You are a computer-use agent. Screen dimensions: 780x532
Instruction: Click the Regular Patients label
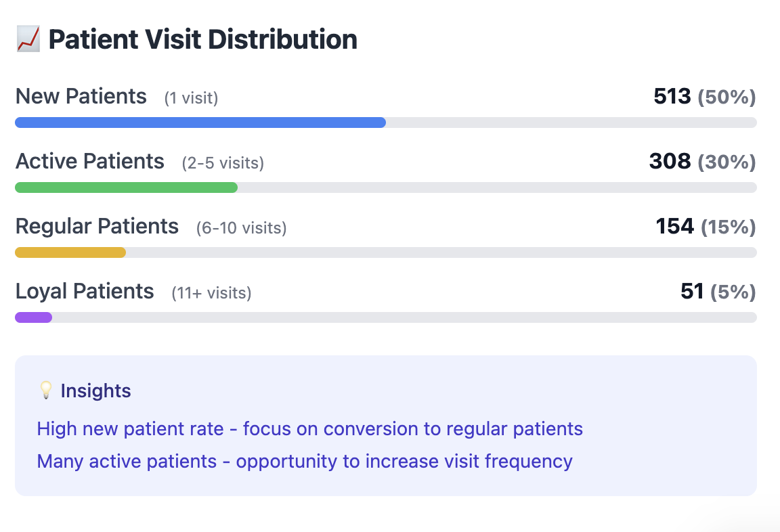[x=97, y=227]
